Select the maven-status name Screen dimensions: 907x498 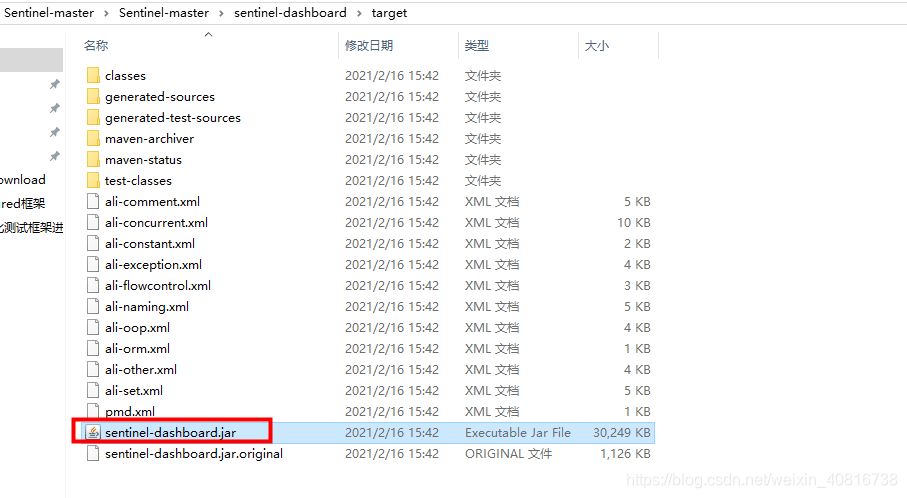(x=143, y=160)
